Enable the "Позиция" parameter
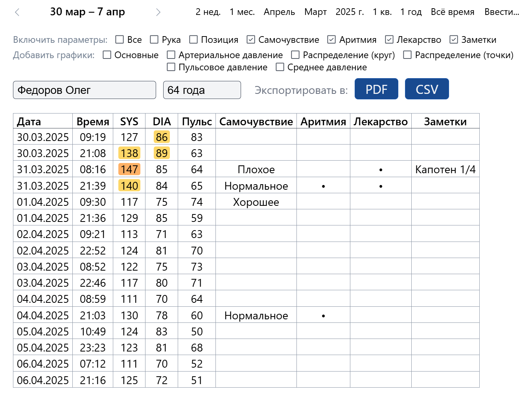 [x=193, y=39]
